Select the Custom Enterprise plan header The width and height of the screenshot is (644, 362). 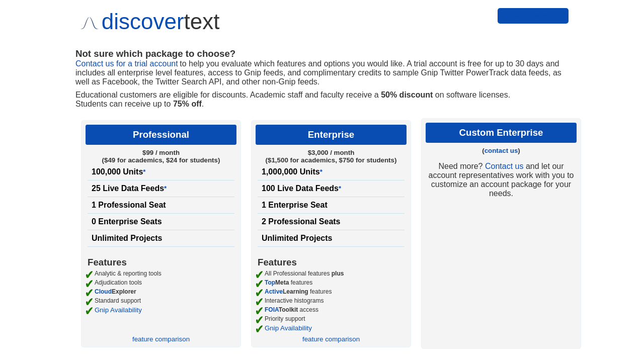click(x=501, y=133)
